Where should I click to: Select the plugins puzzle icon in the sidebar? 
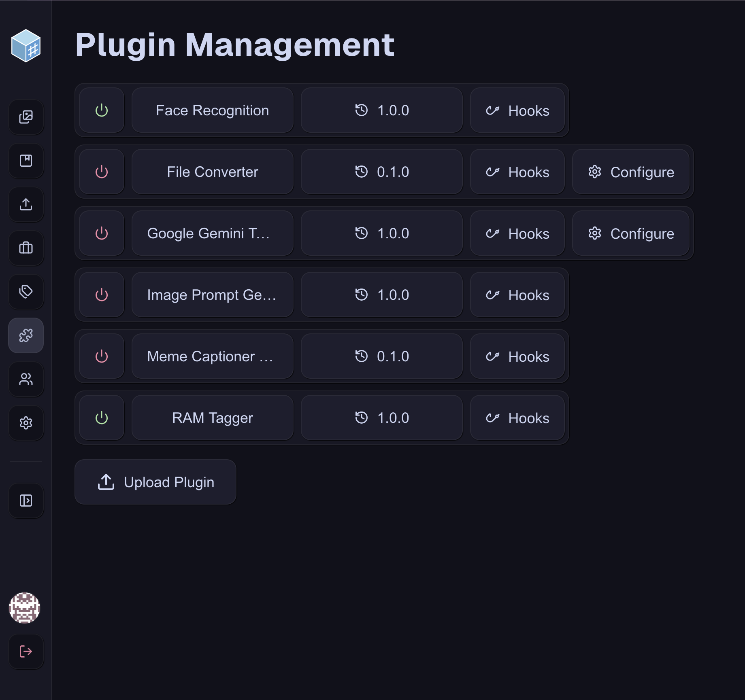pos(26,335)
